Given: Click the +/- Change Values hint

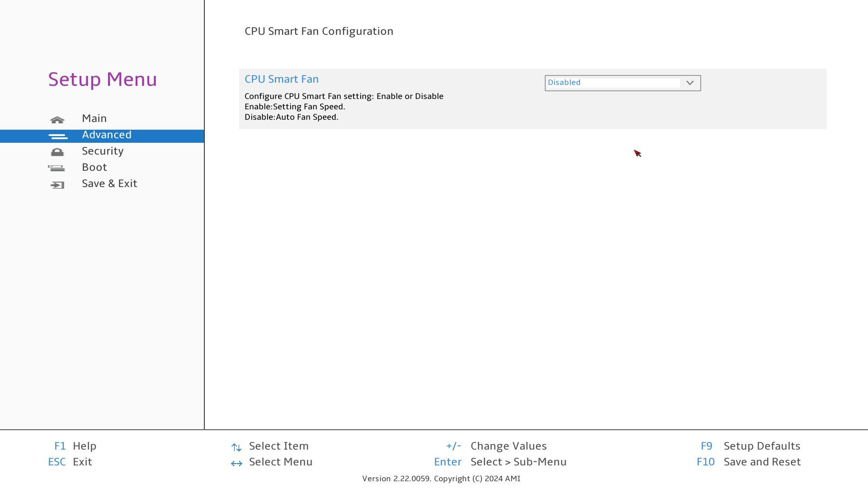Looking at the screenshot, I should (496, 446).
